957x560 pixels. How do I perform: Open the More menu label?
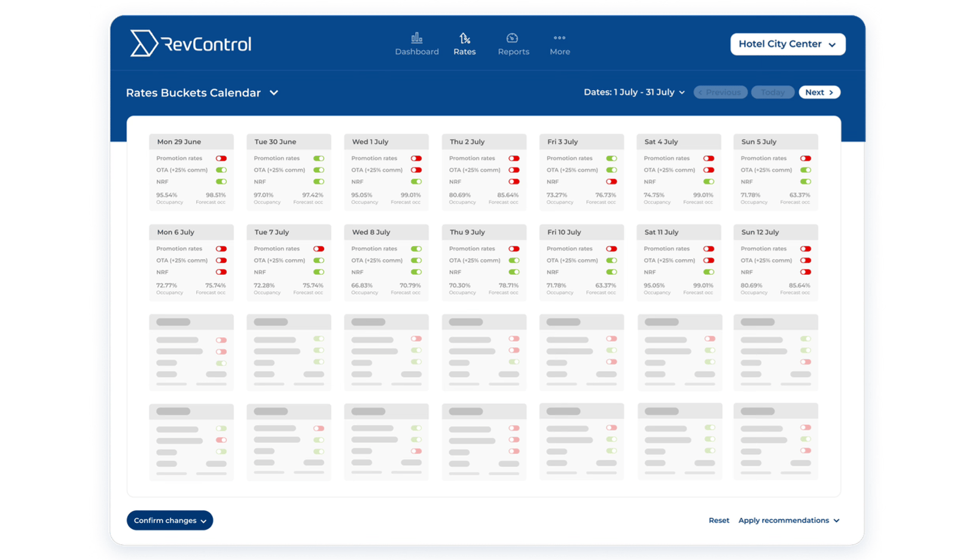pos(560,51)
